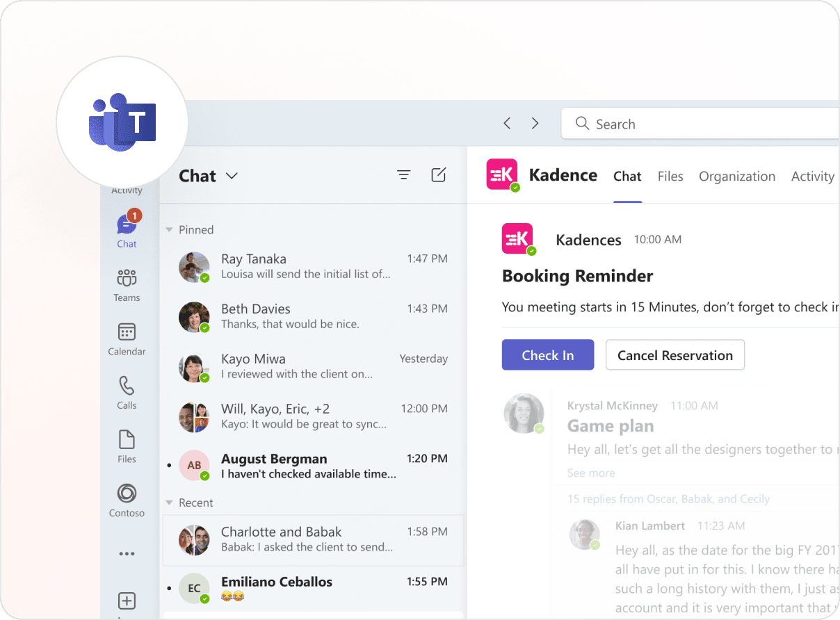This screenshot has width=840, height=620.
Task: Click Kian Lambert's avatar
Action: [x=584, y=534]
